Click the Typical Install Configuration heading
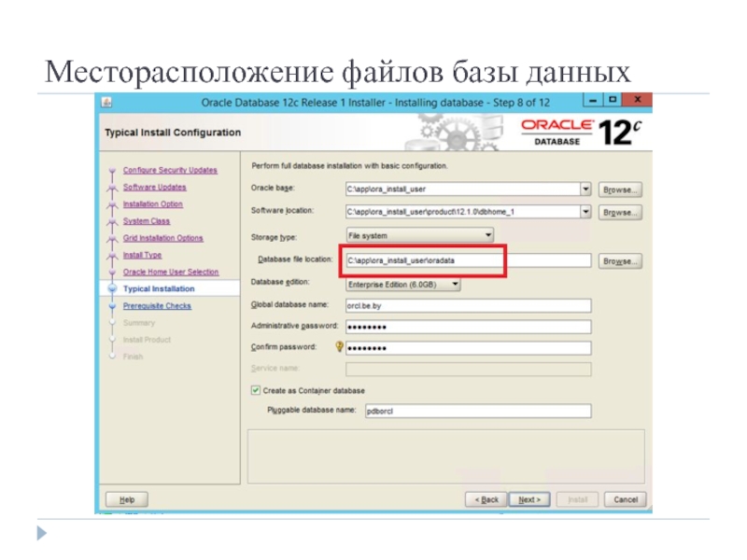The width and height of the screenshot is (747, 560). [173, 133]
